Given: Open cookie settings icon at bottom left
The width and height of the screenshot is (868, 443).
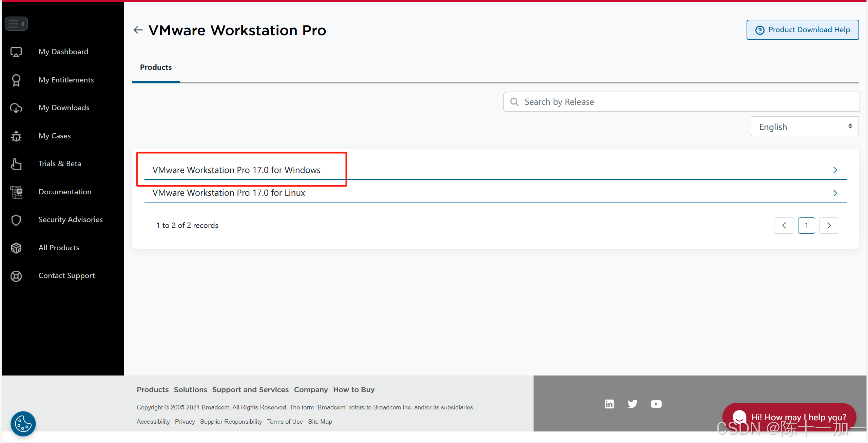Looking at the screenshot, I should tap(23, 424).
